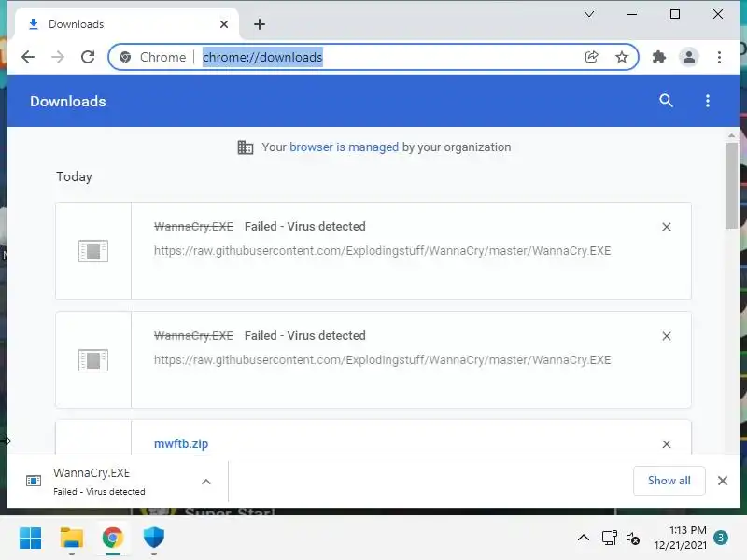Remove the first WannaCry.EXE entry from list

click(x=667, y=227)
